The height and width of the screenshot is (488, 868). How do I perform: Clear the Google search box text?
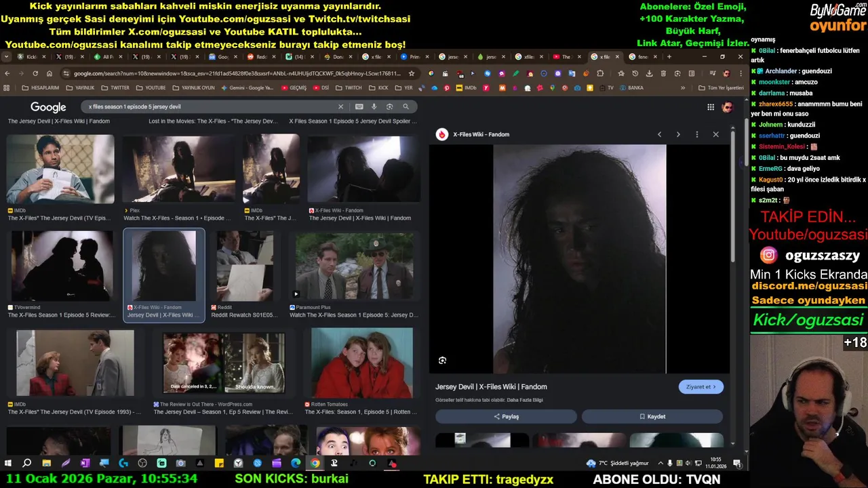coord(340,106)
